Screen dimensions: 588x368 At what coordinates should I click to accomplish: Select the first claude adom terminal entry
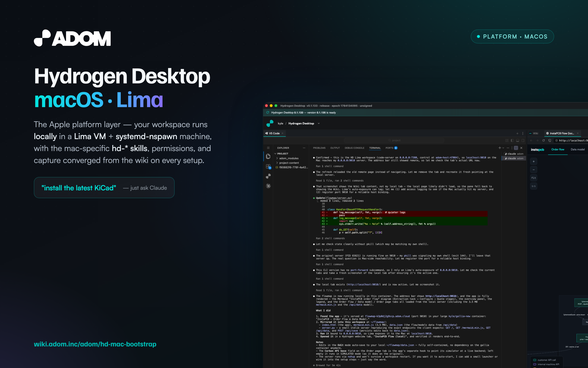point(514,154)
